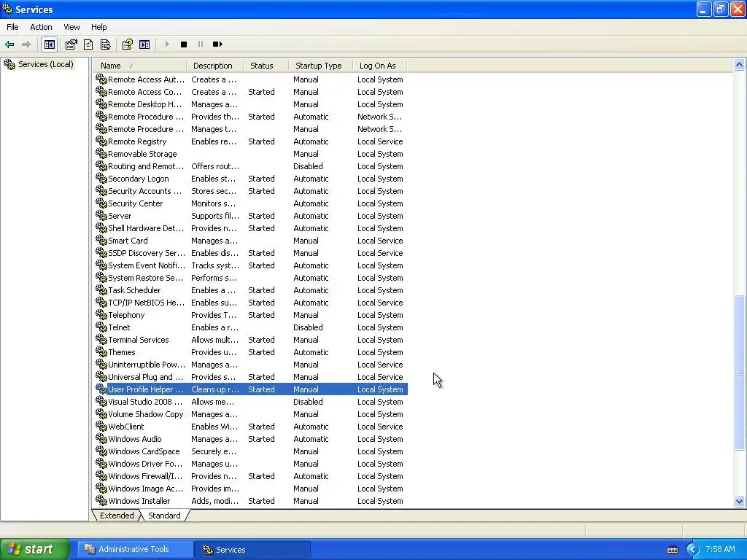
Task: Select SSDP Discovery Service row
Action: 251,253
